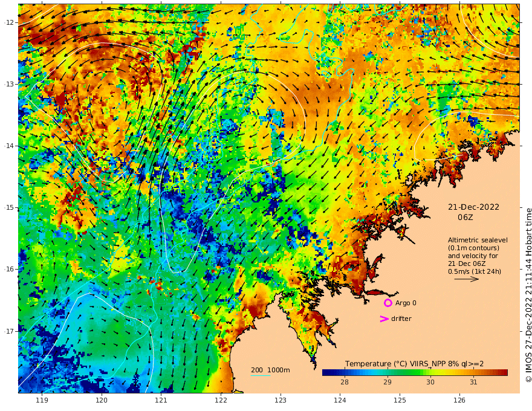Image resolution: width=532 pixels, height=411 pixels.
Task: Click the 0.5m/s velocity reference arrow
Action: (467, 279)
